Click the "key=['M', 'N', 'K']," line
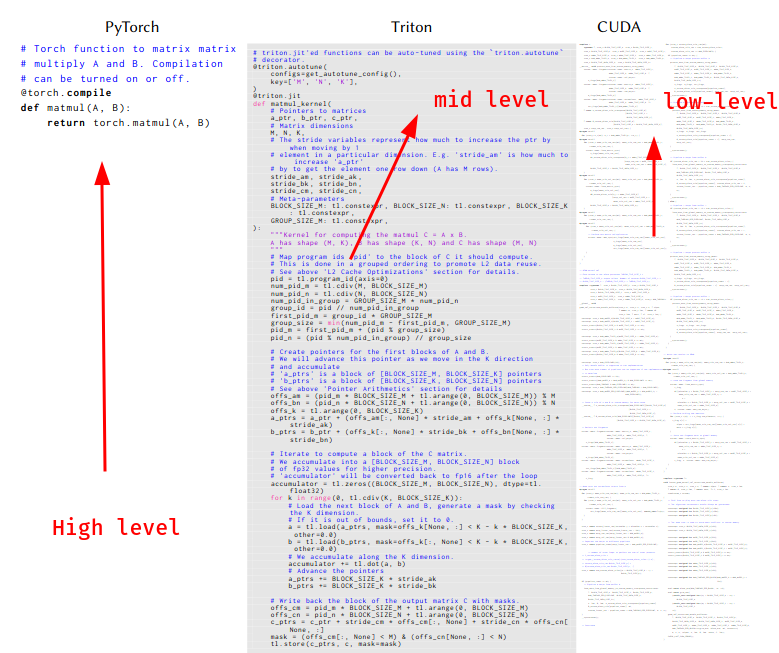Viewport: 779px width, 653px height. [x=314, y=82]
